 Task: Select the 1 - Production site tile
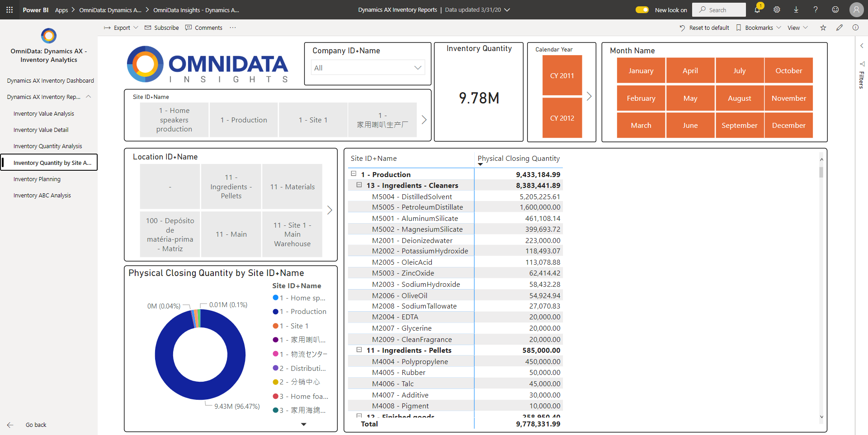244,120
